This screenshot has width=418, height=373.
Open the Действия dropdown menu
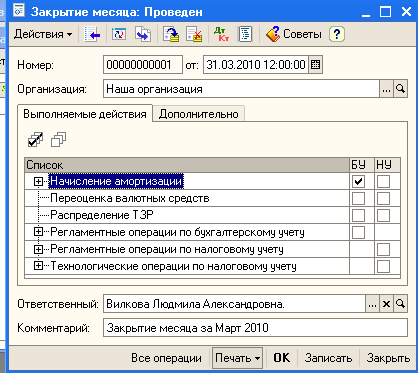pos(43,34)
